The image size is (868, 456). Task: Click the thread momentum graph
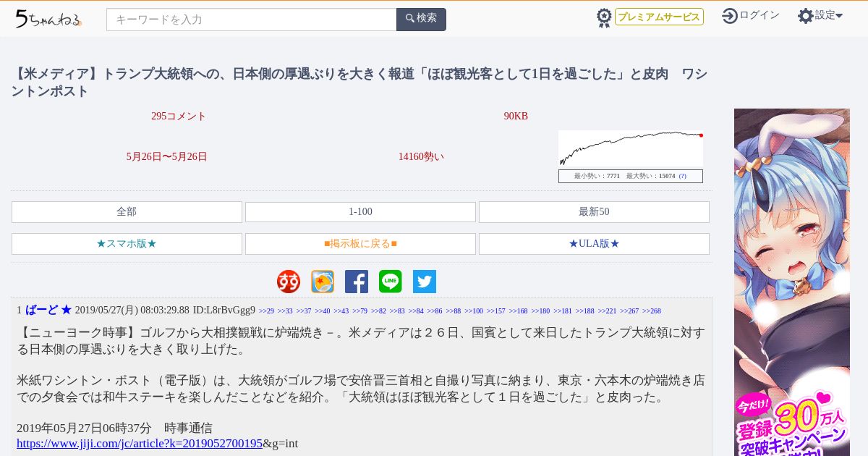(631, 148)
